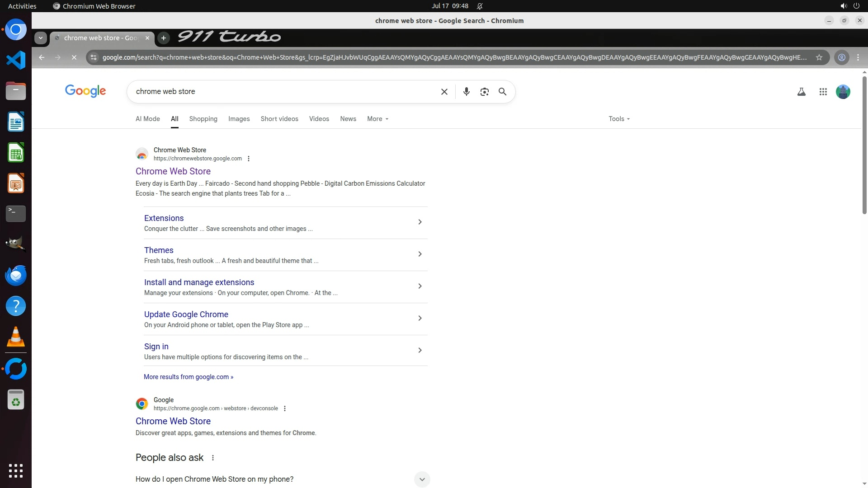Open the Extensions sitelink
Viewport: 868px width, 488px height.
coord(164,218)
